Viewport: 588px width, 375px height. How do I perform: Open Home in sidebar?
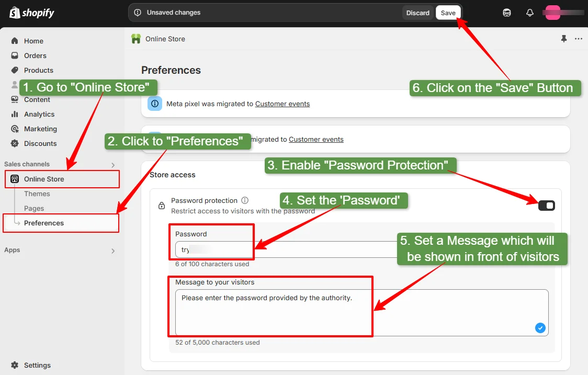click(x=34, y=41)
